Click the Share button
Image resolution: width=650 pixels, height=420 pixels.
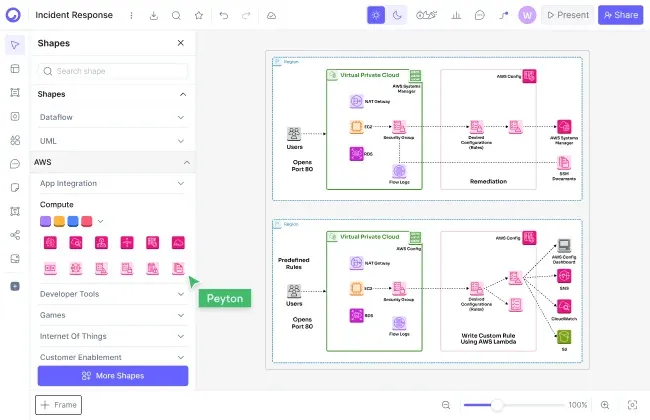click(621, 15)
